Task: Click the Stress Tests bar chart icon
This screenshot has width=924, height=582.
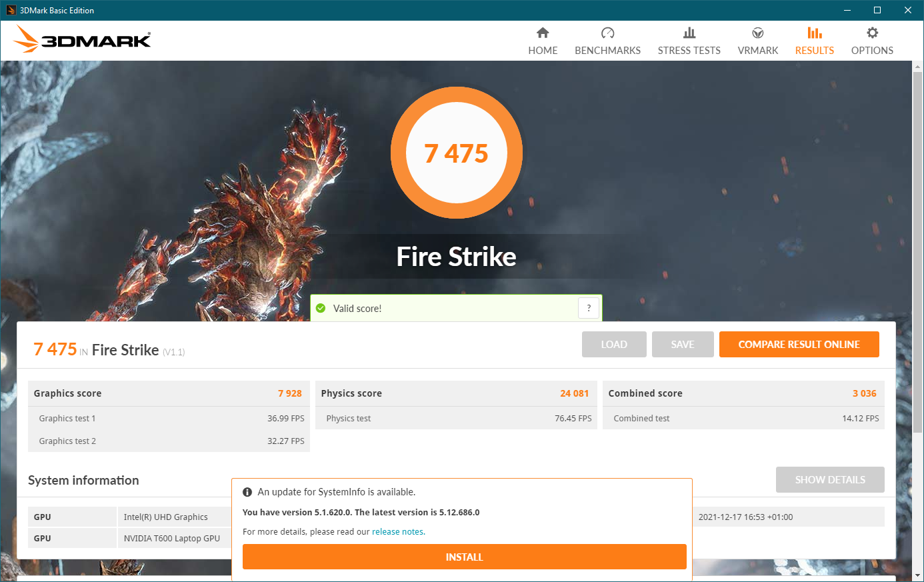Action: click(x=689, y=33)
